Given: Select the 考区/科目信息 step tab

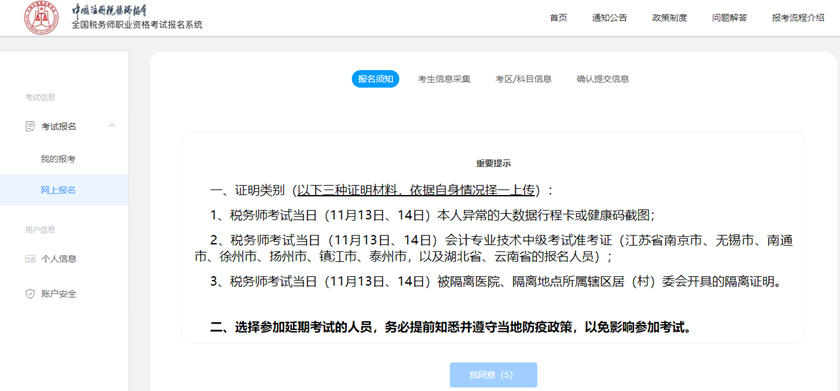Looking at the screenshot, I should pyautogui.click(x=523, y=79).
